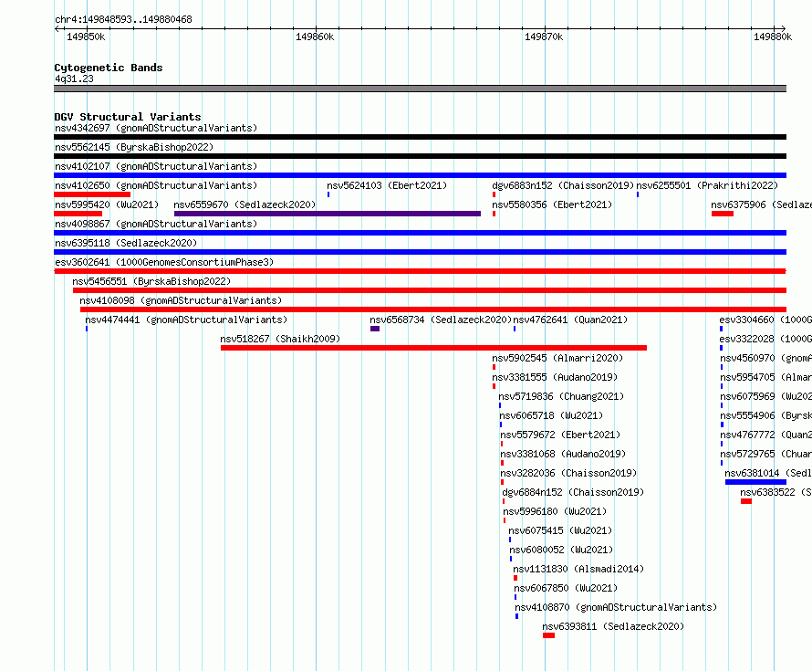Click the DGV Structural Variants track title

point(128,117)
